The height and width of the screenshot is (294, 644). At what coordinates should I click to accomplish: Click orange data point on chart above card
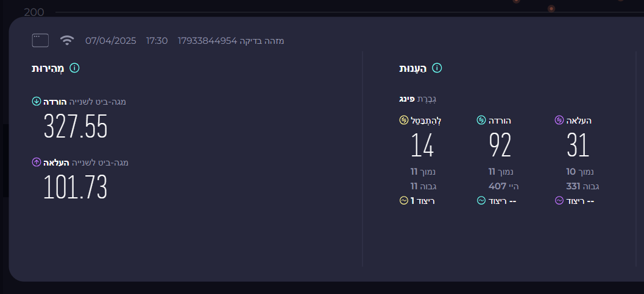click(551, 9)
